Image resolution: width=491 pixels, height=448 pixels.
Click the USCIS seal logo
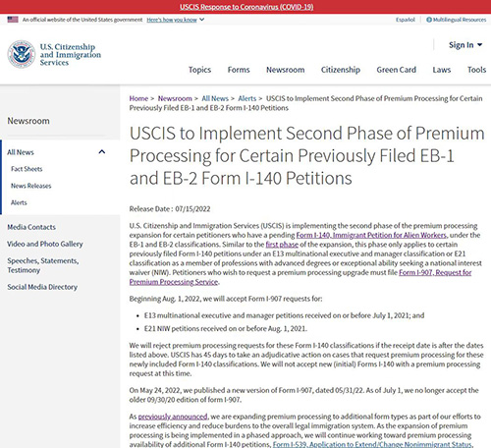(22, 54)
